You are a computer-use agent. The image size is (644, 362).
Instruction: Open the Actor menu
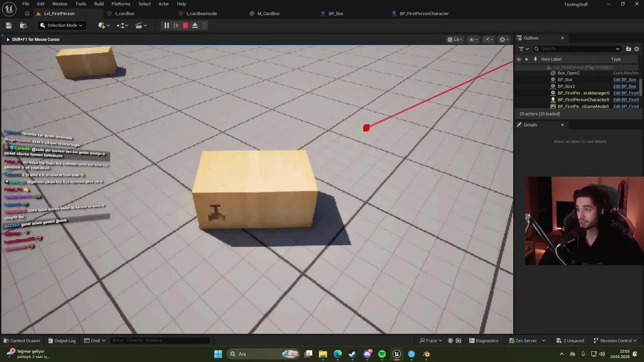tap(164, 4)
